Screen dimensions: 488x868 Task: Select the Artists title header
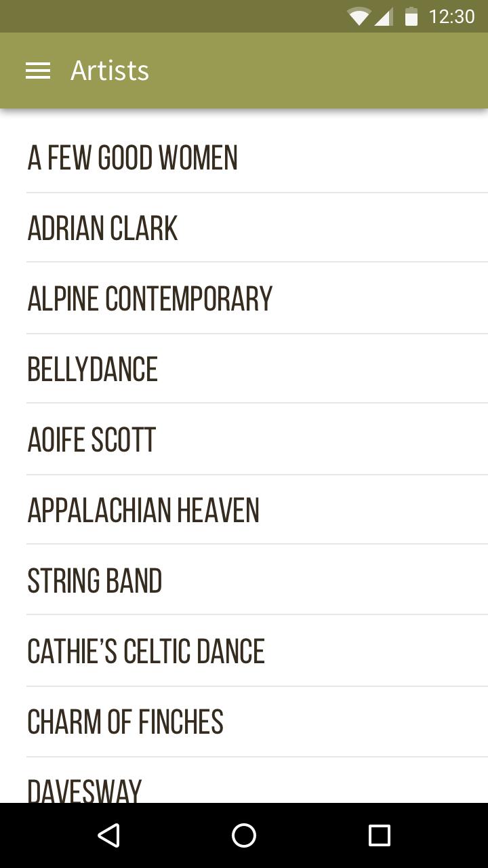coord(110,70)
